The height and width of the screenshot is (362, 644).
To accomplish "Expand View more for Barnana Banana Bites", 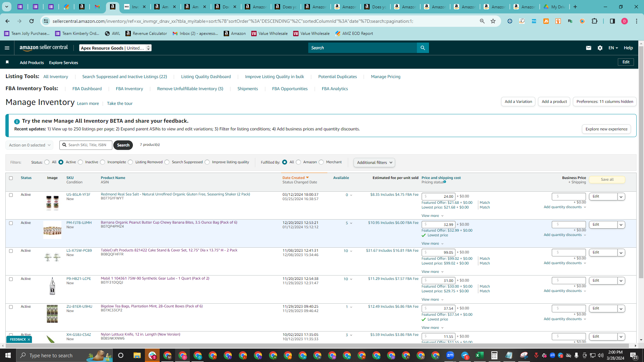I will point(432,244).
